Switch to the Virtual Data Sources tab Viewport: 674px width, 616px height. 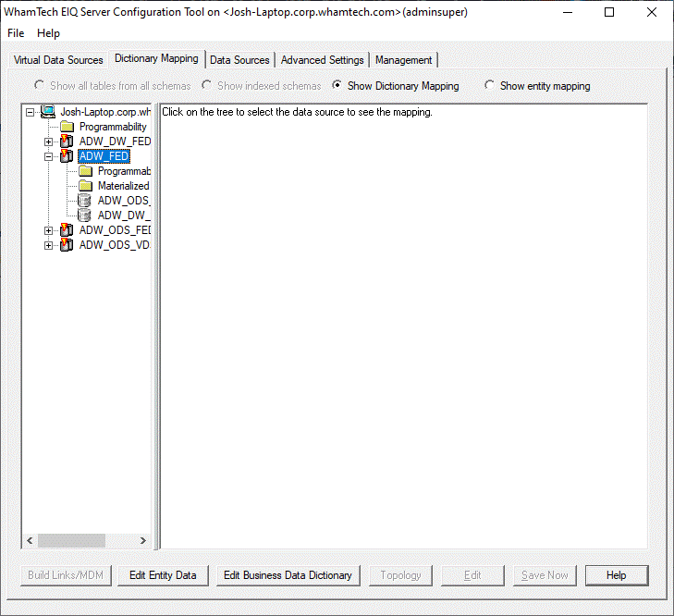[x=58, y=60]
